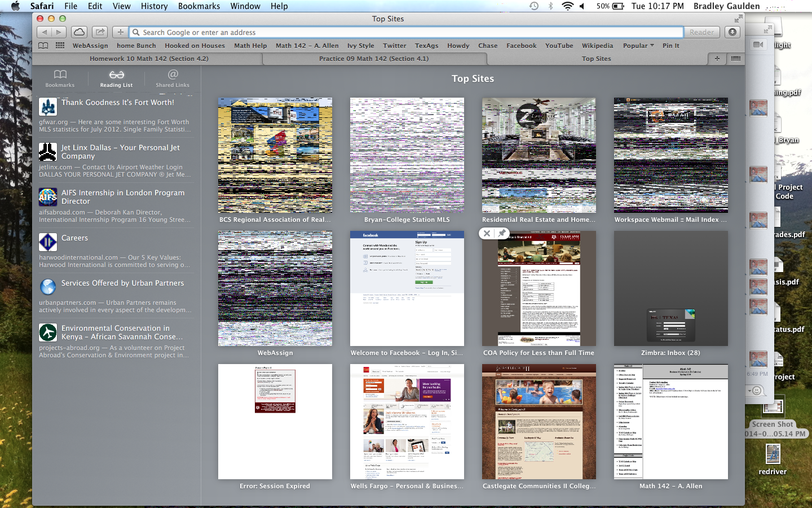Screen dimensions: 812x508
Task: Open the BCS Regional Association thumbnail
Action: (x=275, y=155)
